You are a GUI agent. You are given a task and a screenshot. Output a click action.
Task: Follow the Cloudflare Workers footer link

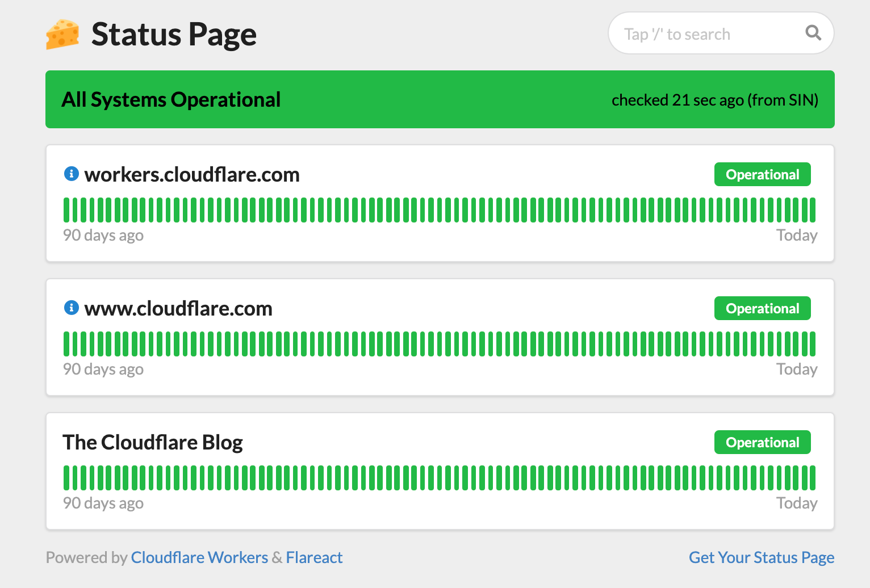point(199,557)
